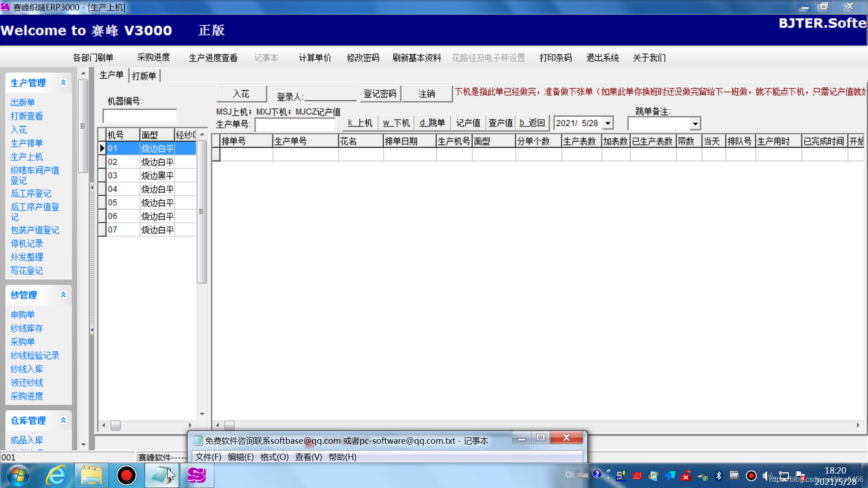This screenshot has height=488, width=868.
Task: Collapse the 仓库管理 panel section
Action: click(x=63, y=420)
